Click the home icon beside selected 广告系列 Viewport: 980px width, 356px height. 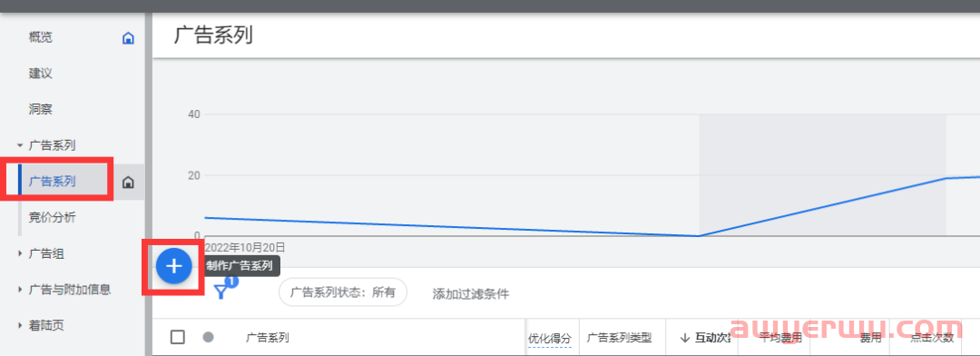point(128,182)
